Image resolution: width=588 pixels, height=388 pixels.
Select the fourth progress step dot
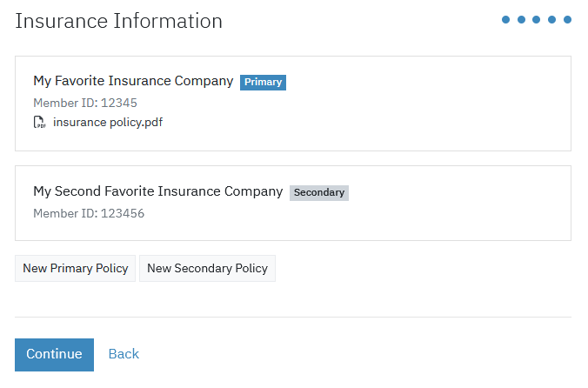(551, 19)
